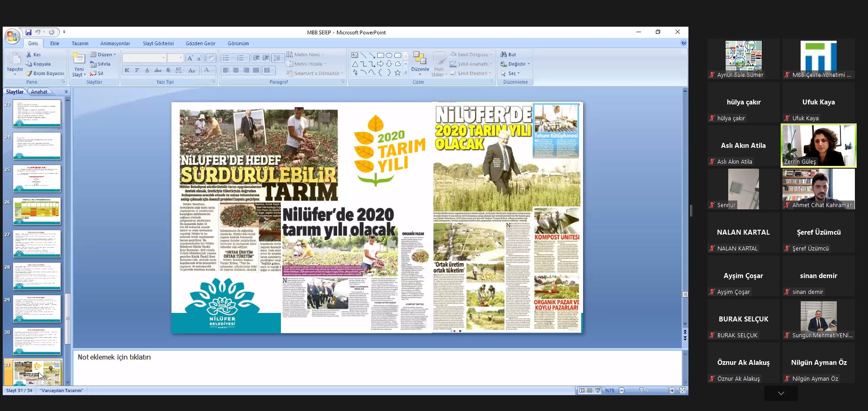Viewport: 868px width, 411px height.
Task: Open the Tasarım ribbon tab
Action: (x=80, y=43)
